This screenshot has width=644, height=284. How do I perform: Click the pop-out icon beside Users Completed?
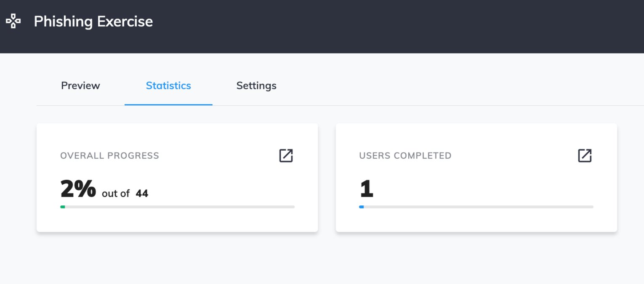585,156
